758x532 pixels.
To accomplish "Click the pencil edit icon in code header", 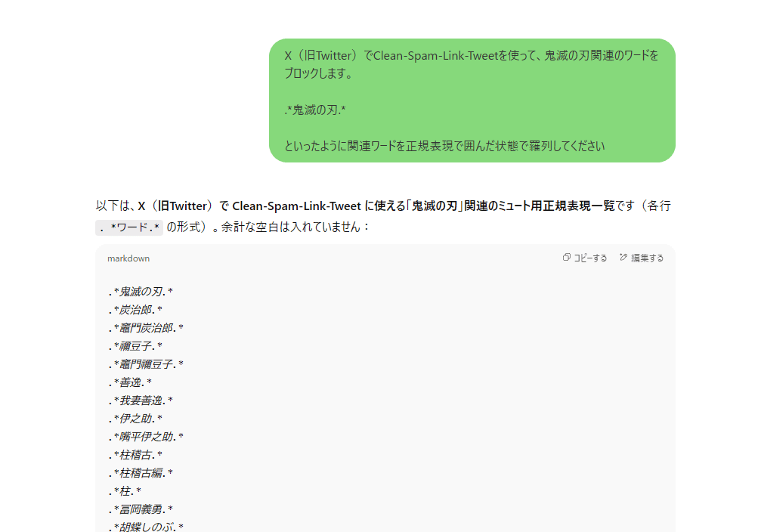I will 623,258.
